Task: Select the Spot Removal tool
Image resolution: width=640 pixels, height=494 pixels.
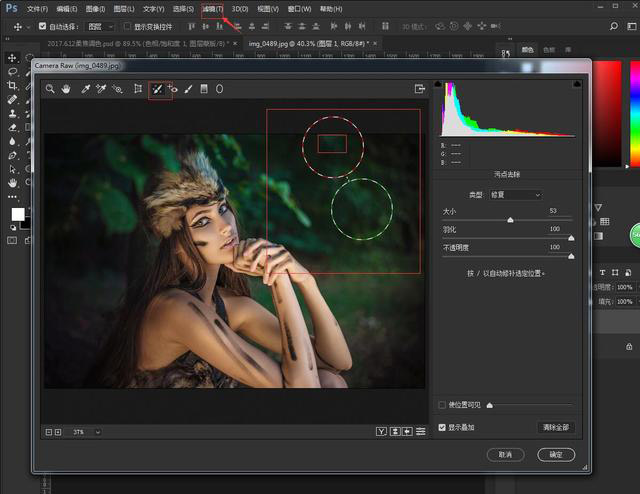Action: [158, 89]
